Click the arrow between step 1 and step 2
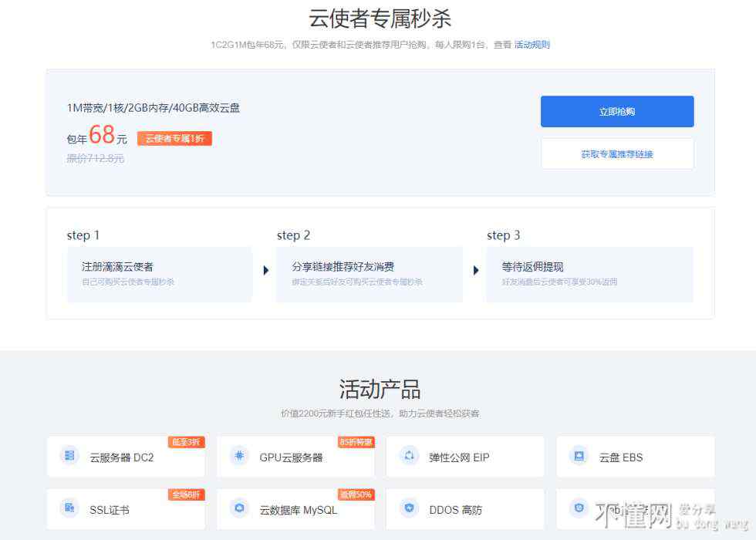The height and width of the screenshot is (540, 756). pyautogui.click(x=266, y=271)
